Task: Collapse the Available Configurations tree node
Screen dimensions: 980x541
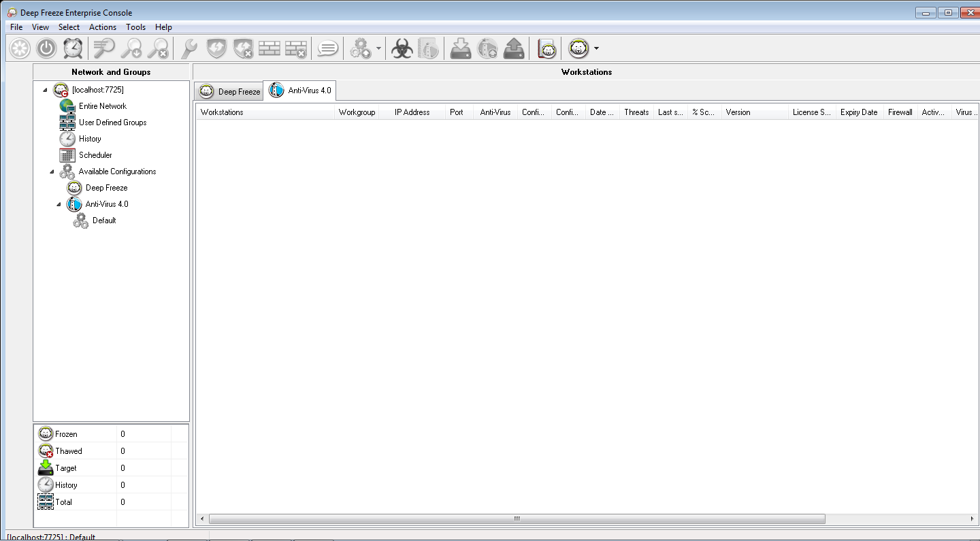Action: point(52,171)
